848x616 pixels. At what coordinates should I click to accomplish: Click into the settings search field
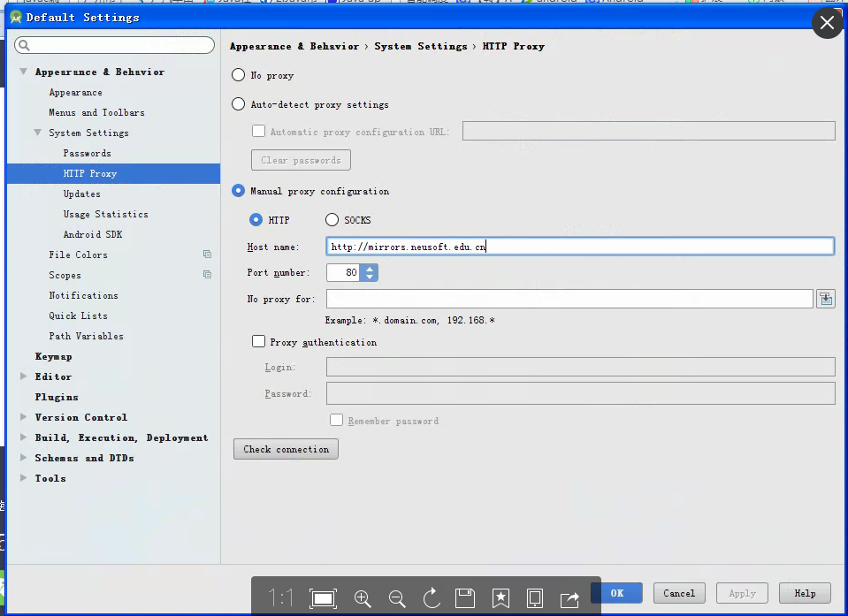tap(114, 45)
